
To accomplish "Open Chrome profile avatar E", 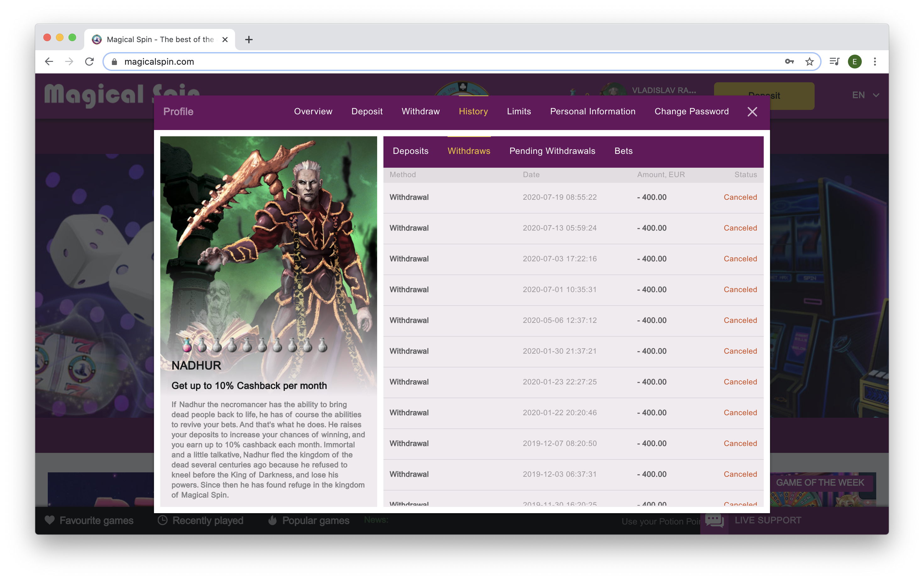I will pos(855,61).
